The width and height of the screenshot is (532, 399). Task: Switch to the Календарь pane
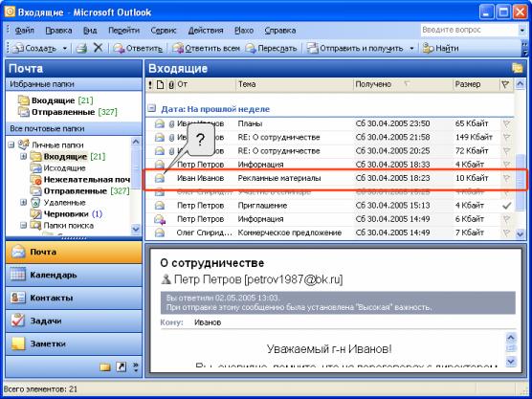coord(74,275)
